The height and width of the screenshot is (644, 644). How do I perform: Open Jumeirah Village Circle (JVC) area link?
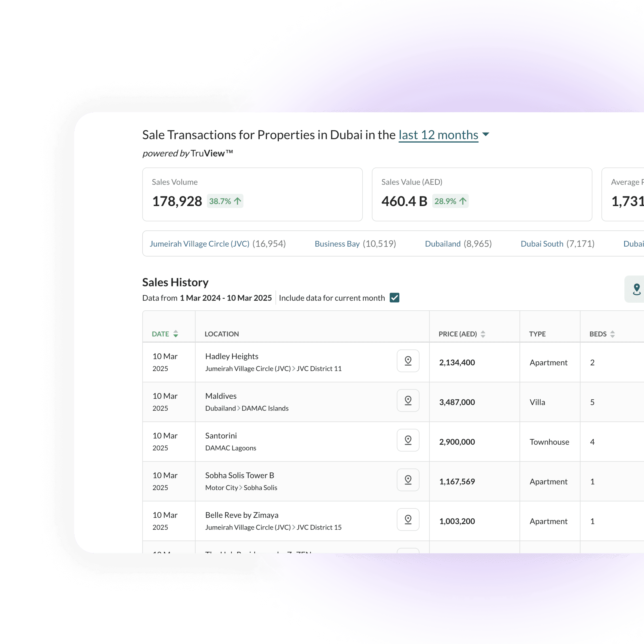tap(199, 244)
